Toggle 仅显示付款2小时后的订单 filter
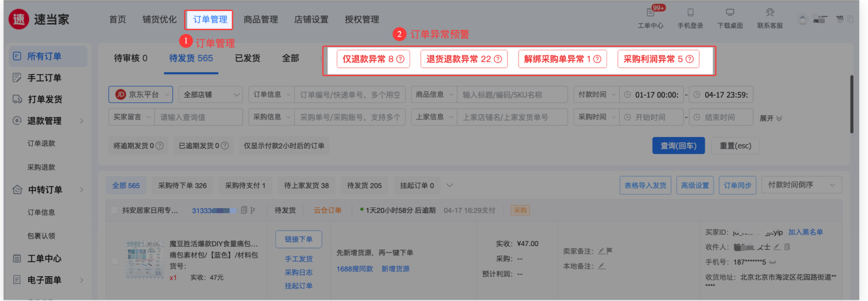868x301 pixels. pos(284,146)
